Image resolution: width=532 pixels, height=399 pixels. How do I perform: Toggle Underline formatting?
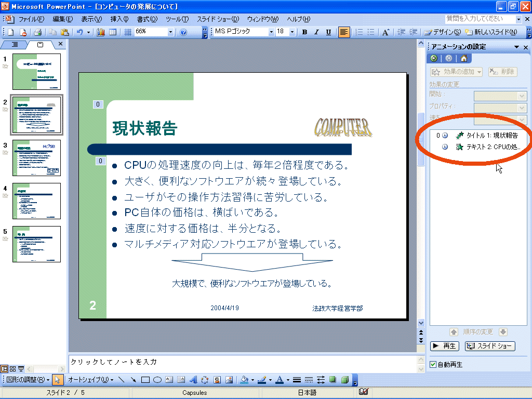[328, 32]
